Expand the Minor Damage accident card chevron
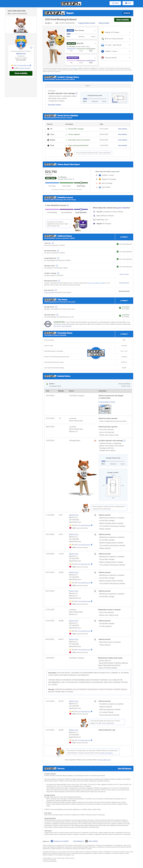This screenshot has height=868, width=143. [95, 31]
